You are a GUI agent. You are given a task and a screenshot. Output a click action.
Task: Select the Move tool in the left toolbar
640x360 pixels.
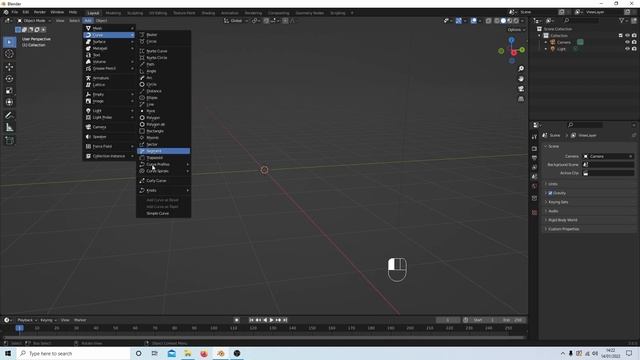click(x=9, y=67)
